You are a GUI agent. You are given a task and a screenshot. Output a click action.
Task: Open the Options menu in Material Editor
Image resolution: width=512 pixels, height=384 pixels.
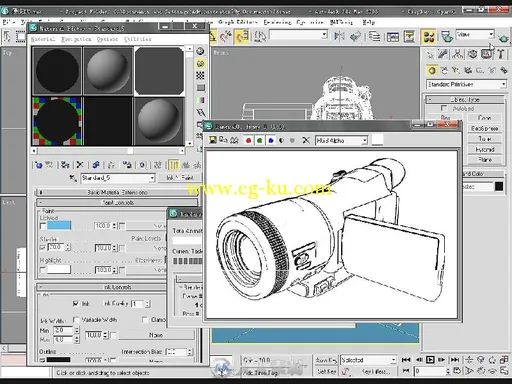107,39
